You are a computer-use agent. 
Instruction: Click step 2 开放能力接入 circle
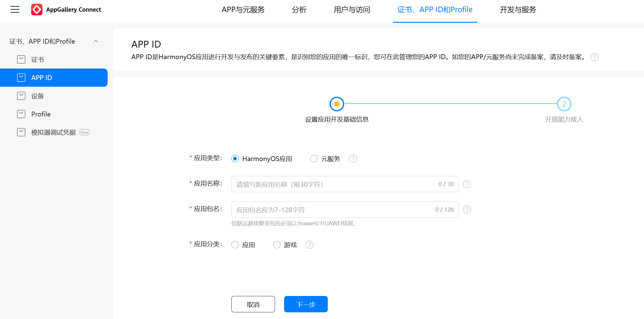coord(564,104)
